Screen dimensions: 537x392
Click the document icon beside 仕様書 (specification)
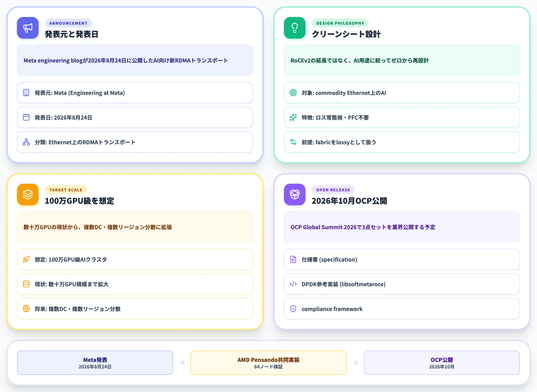(293, 259)
